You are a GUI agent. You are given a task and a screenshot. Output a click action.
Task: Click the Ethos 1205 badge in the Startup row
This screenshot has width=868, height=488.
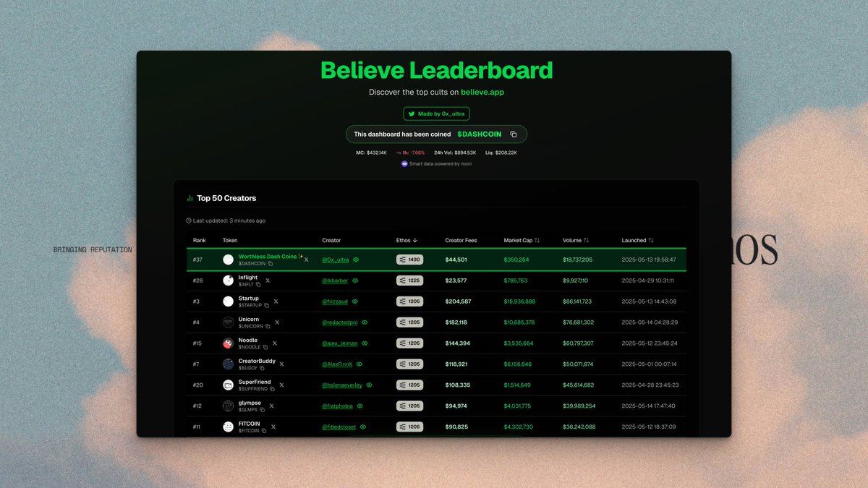pos(409,301)
